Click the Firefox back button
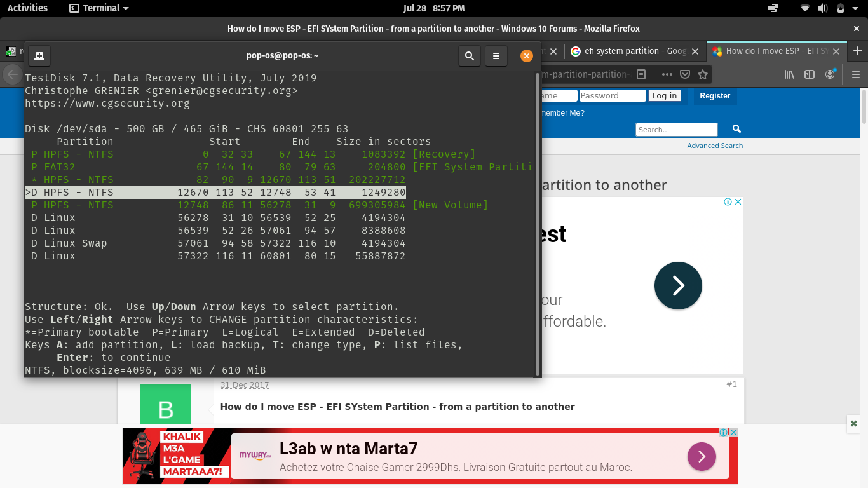The image size is (868, 488). 11,74
